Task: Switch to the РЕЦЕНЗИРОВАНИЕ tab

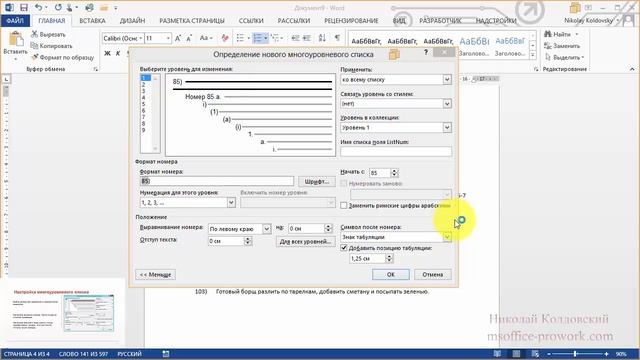Action: tap(351, 20)
